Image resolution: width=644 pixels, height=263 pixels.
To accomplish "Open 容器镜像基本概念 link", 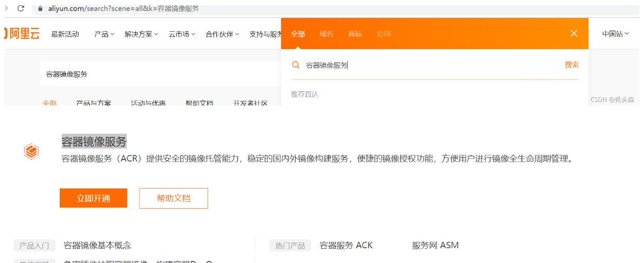I will click(97, 245).
